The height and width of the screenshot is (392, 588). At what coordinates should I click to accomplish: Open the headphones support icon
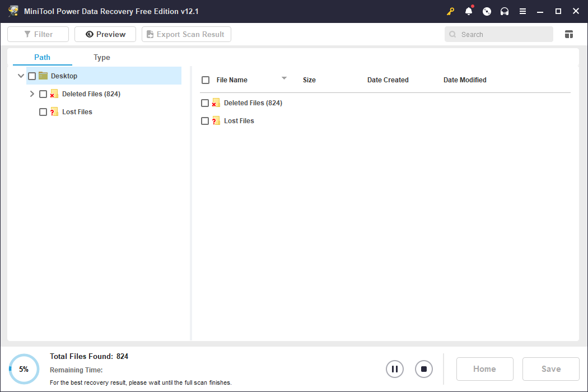tap(505, 11)
